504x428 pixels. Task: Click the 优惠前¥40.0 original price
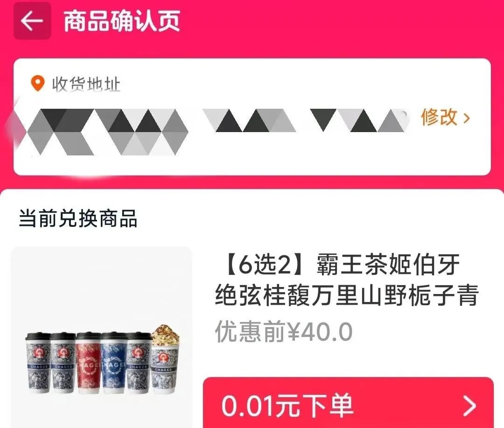[x=284, y=331]
